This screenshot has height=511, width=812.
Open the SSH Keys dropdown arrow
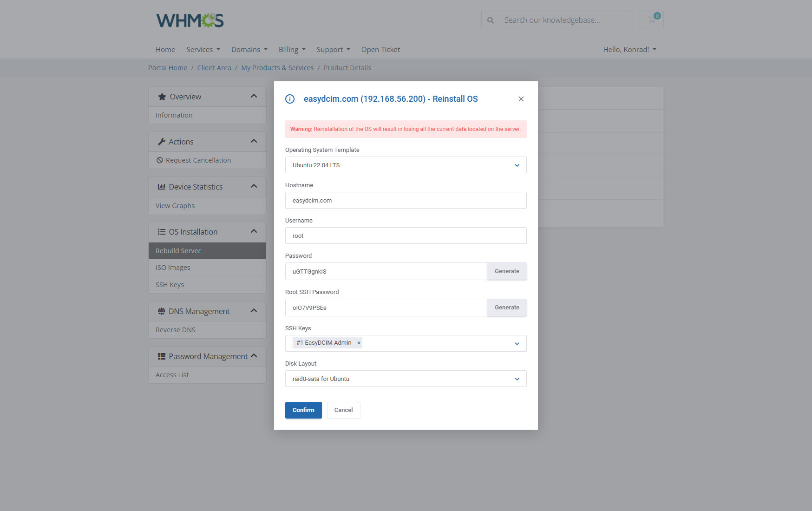pos(517,344)
